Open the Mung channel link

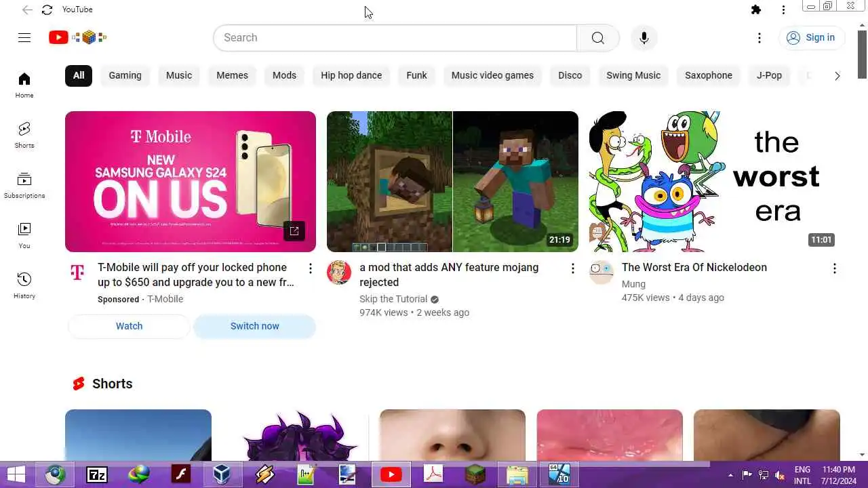[633, 284]
